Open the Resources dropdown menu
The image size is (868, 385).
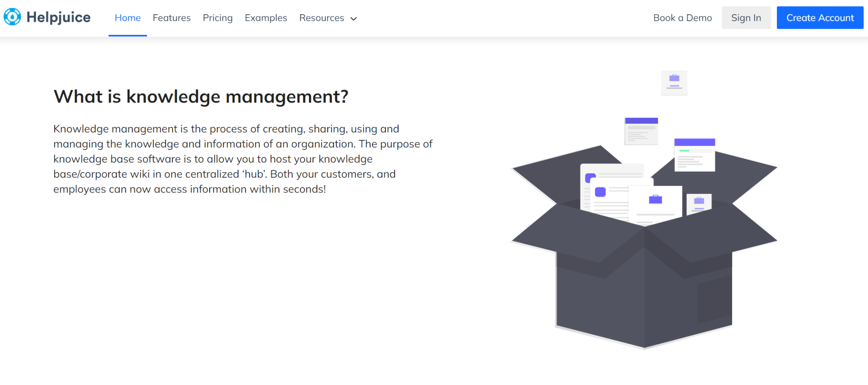click(x=322, y=18)
